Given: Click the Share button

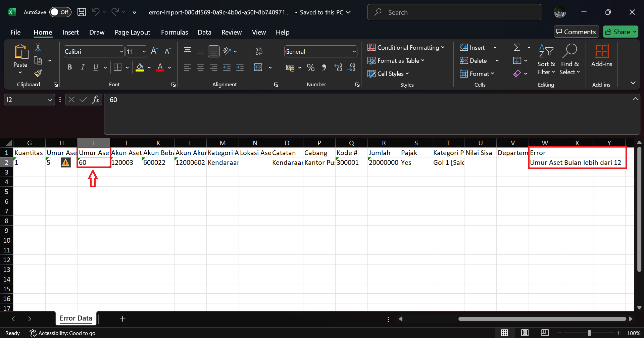Looking at the screenshot, I should tap(617, 32).
